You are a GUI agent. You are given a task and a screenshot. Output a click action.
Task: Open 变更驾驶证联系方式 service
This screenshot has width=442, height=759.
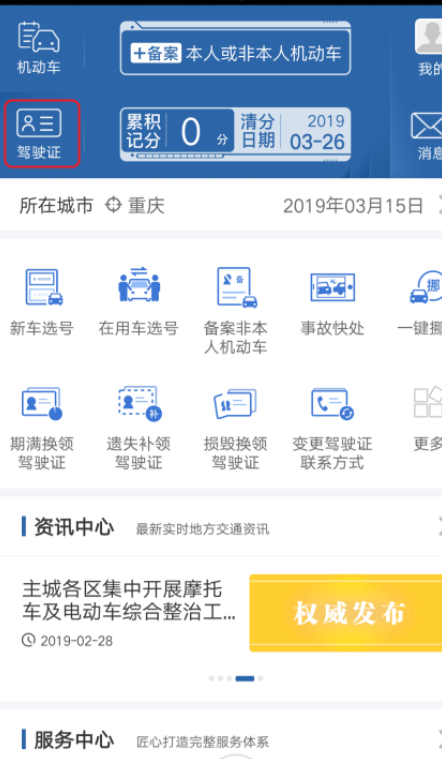[x=332, y=428]
